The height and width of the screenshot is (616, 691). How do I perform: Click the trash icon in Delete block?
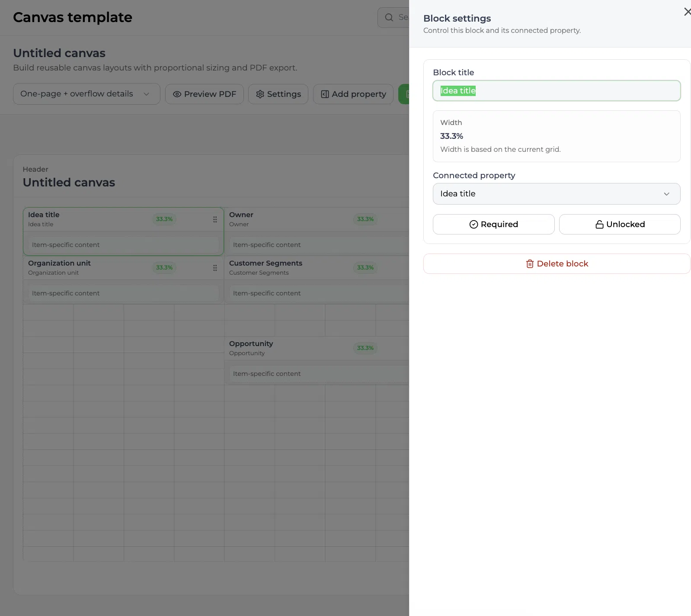click(530, 264)
